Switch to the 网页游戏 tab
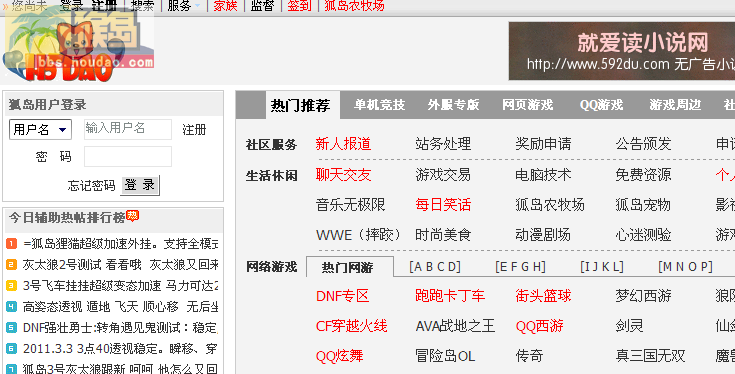 [x=528, y=105]
